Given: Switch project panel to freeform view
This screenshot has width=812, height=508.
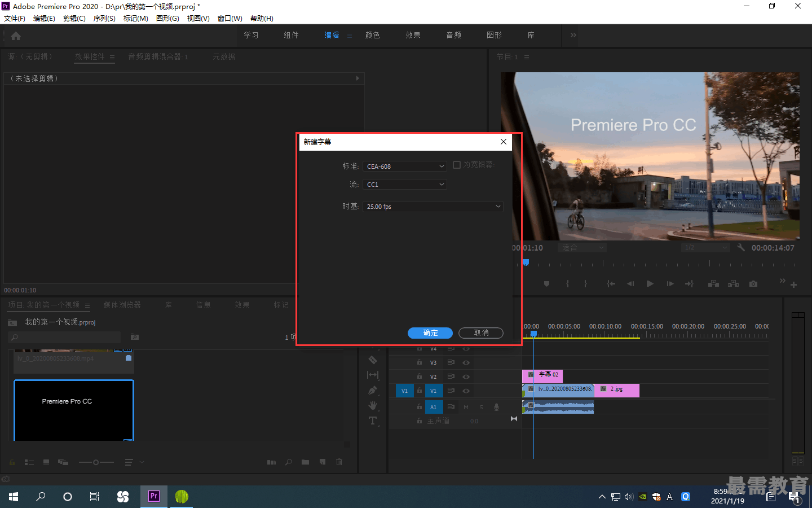Looking at the screenshot, I should coord(63,462).
